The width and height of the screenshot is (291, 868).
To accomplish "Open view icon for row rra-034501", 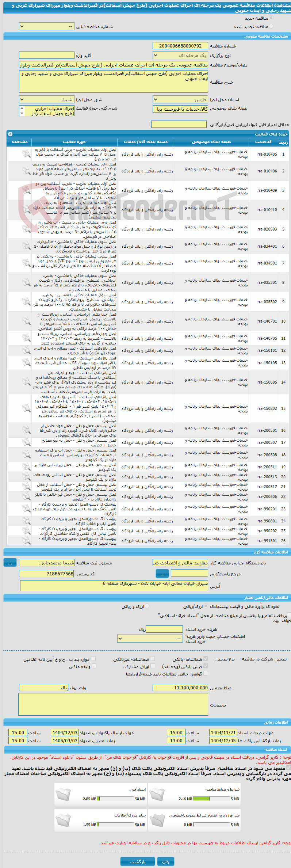I will 26,263.
